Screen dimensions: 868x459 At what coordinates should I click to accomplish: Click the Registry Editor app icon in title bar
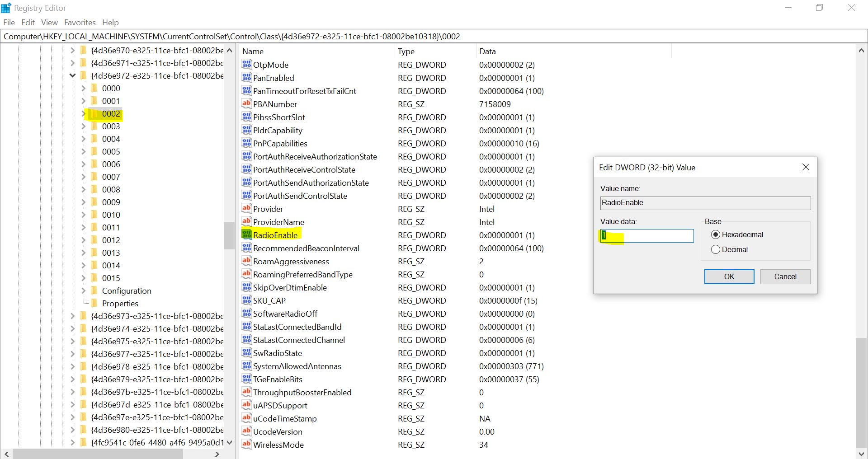(x=6, y=8)
